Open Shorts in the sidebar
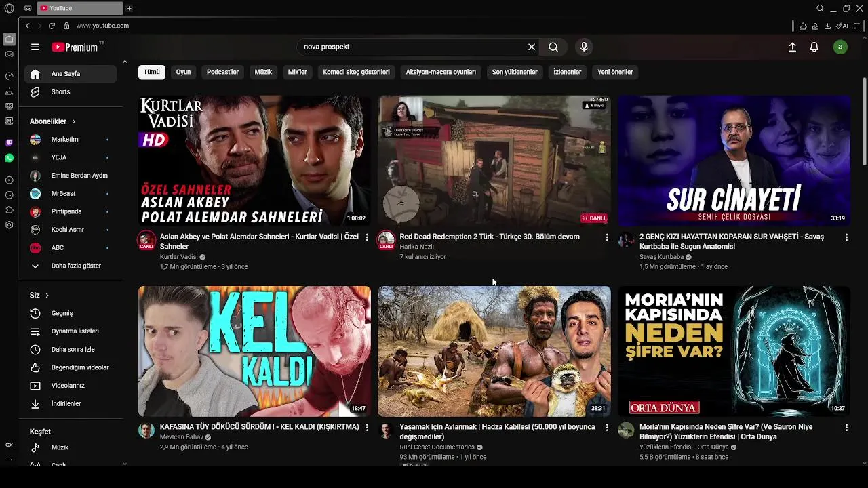Screen dimensions: 868x488 71,92
